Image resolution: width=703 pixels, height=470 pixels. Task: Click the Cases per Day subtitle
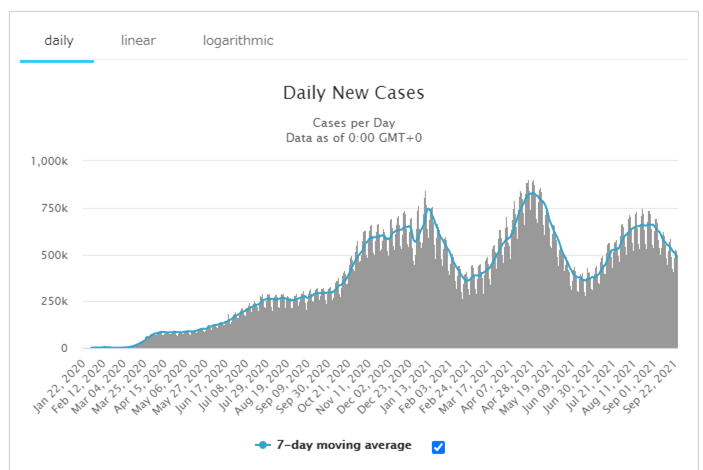pyautogui.click(x=353, y=123)
